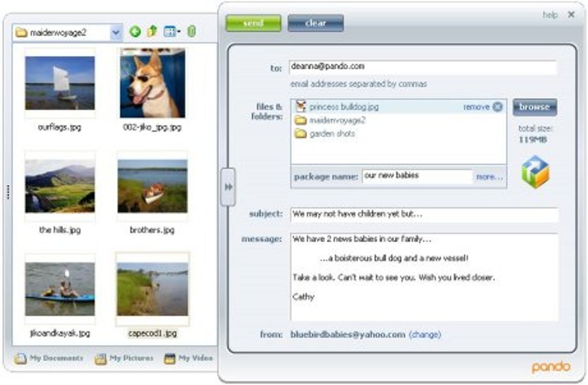Click the ourflags.jpg file name label

coord(59,128)
